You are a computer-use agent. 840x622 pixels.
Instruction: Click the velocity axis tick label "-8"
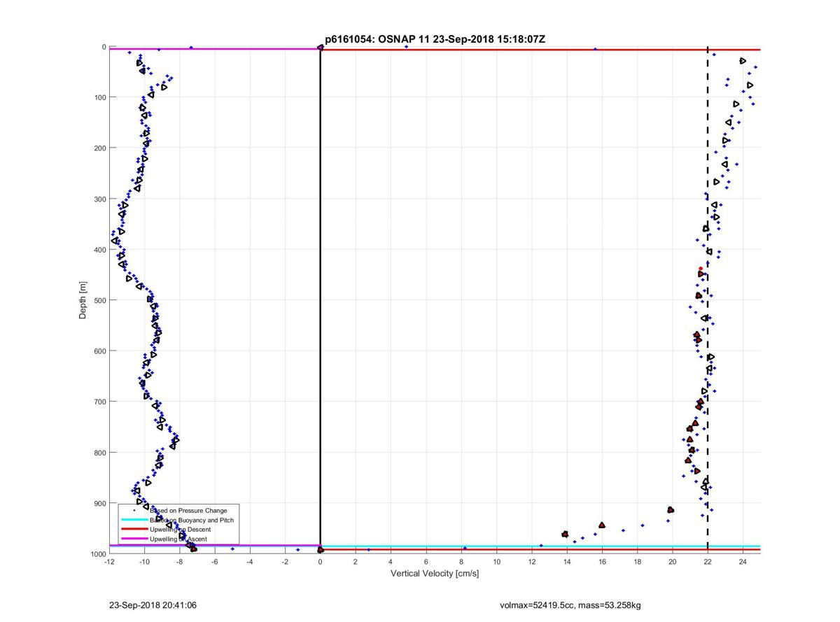click(179, 561)
